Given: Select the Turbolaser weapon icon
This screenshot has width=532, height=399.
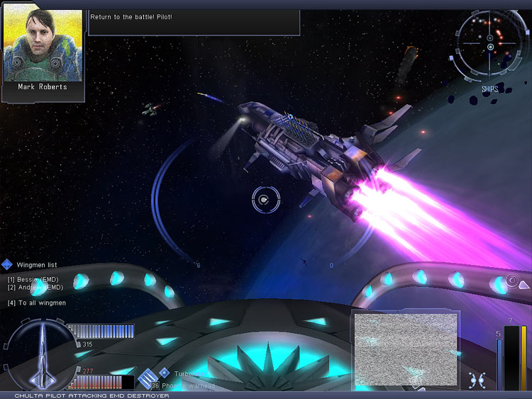Looking at the screenshot, I should coord(164,373).
